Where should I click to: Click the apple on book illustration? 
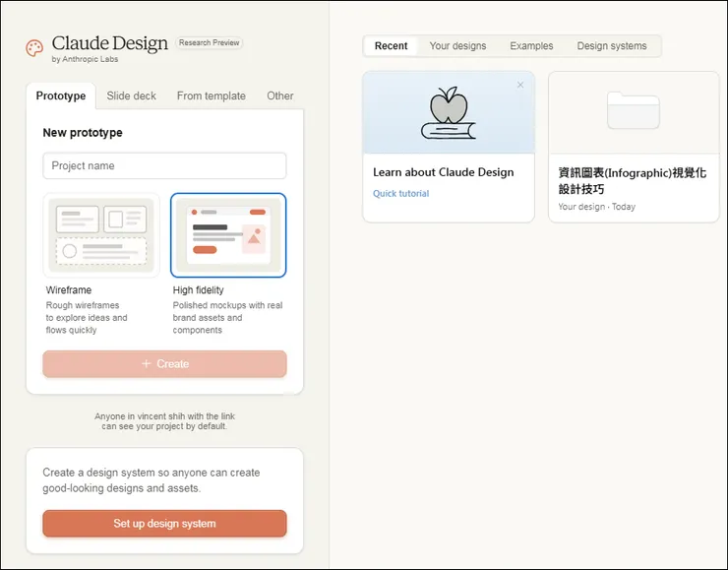(x=449, y=112)
